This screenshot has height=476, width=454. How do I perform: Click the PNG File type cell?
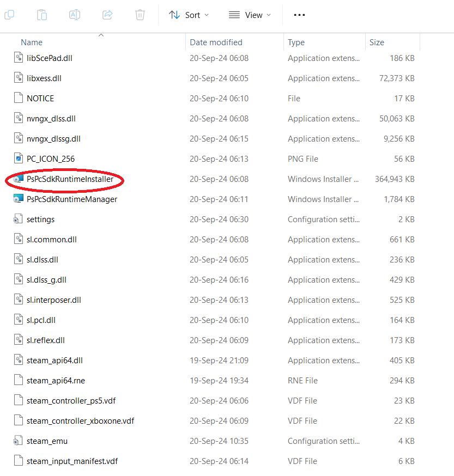tap(303, 159)
